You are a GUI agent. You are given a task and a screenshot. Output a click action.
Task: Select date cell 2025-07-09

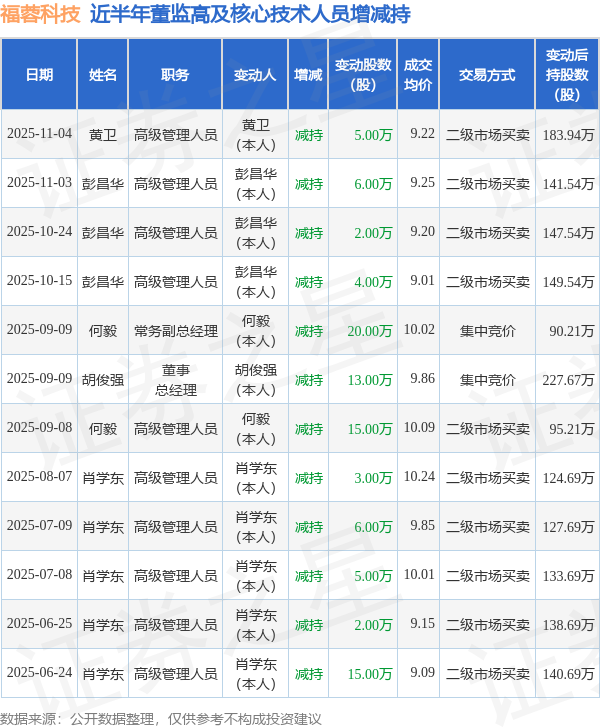tap(39, 526)
